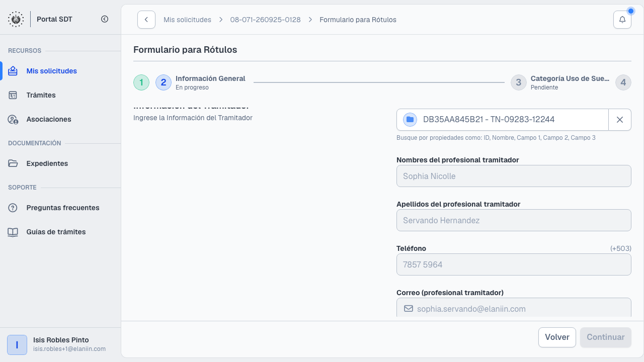Open Guías de trámites
This screenshot has height=362, width=644.
tap(60, 232)
